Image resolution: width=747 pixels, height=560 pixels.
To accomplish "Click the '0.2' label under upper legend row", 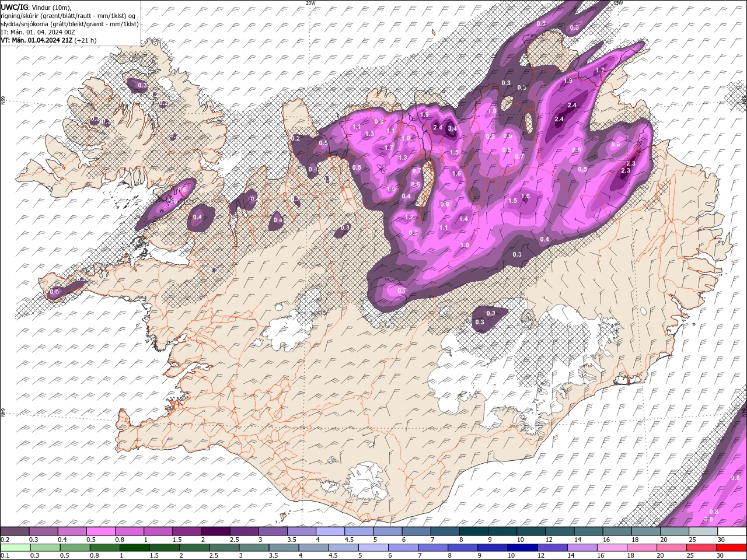I will pos(5,540).
